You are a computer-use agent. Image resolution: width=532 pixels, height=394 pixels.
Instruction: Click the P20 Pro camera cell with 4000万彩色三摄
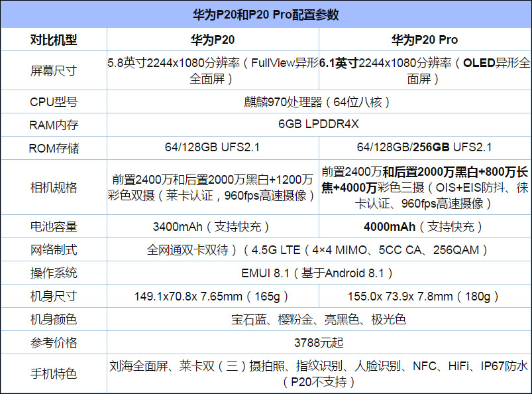coord(425,187)
